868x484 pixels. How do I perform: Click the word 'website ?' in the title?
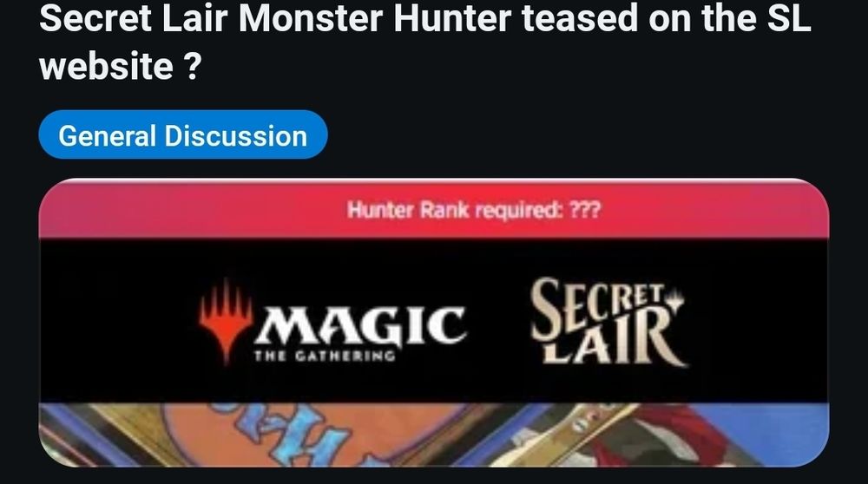pos(120,67)
